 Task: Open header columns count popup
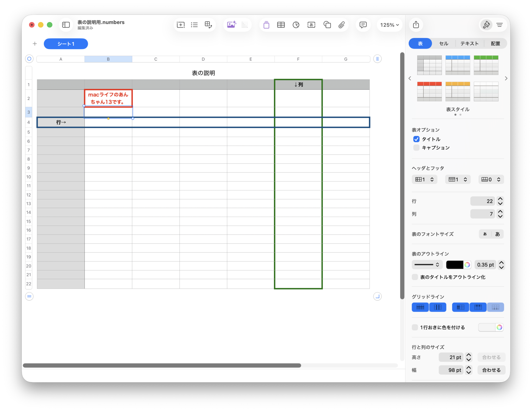click(424, 179)
